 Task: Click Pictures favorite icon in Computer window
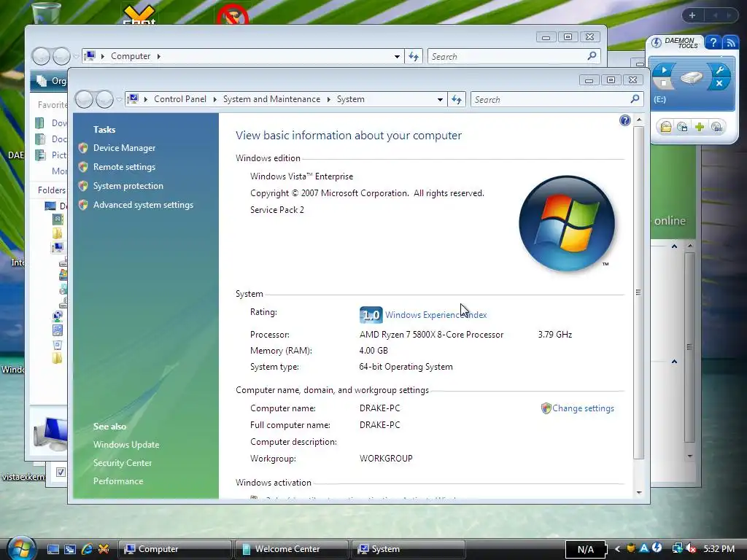(x=40, y=155)
